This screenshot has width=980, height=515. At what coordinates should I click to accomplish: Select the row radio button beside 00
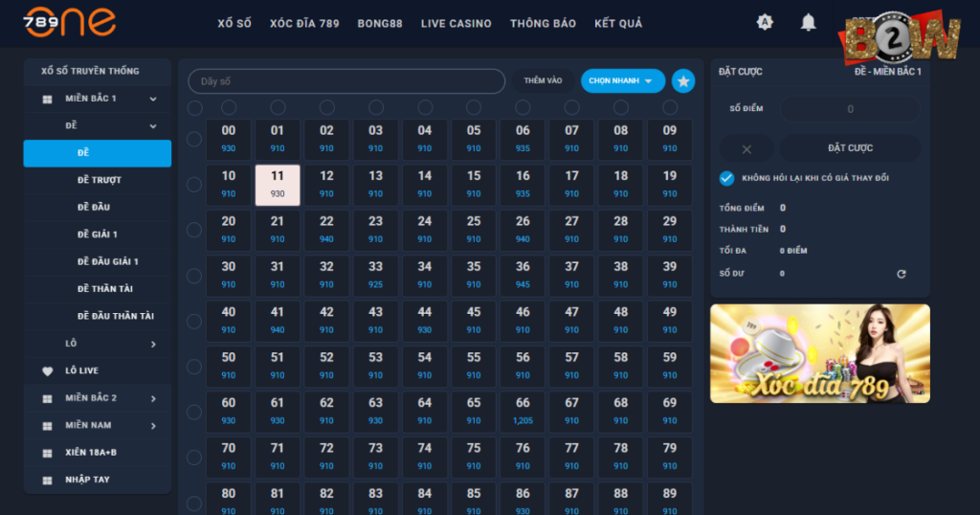pyautogui.click(x=194, y=139)
